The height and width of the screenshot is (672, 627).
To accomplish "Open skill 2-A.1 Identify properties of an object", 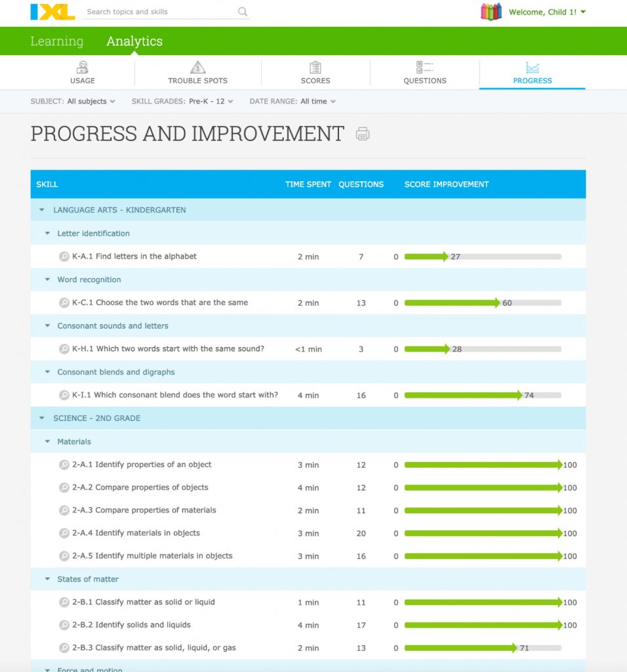I will [142, 465].
